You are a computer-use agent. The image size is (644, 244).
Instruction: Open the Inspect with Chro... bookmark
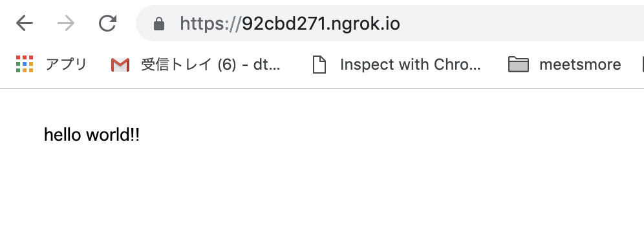point(411,65)
